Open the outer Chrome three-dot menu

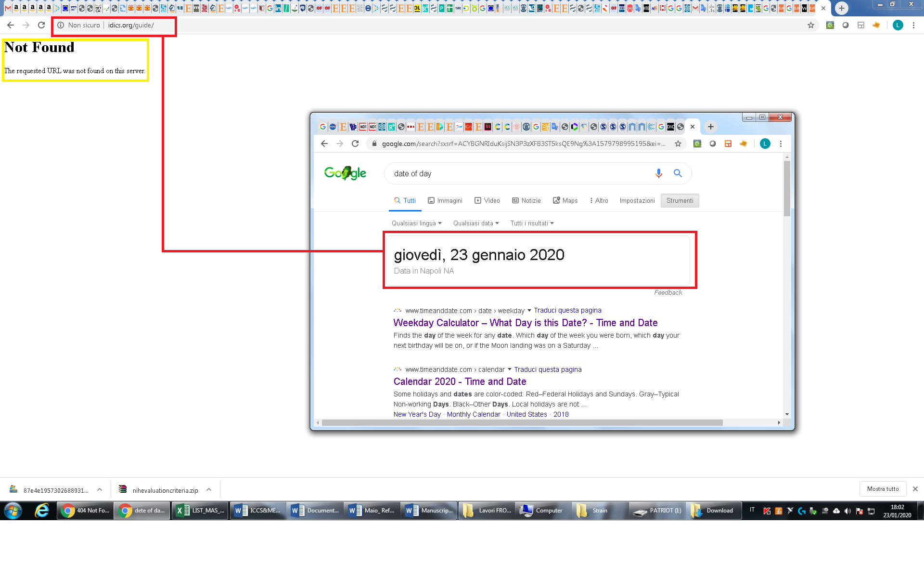click(x=913, y=25)
